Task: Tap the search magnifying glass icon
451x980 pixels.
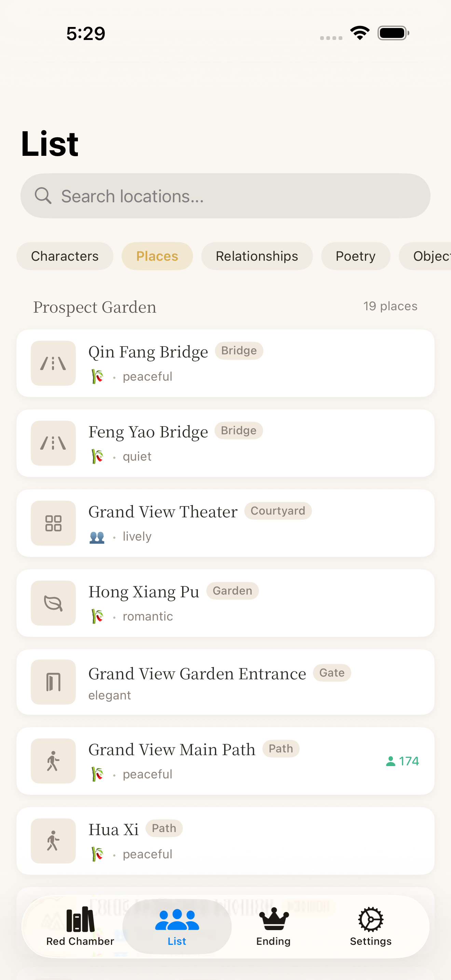Action: coord(43,196)
